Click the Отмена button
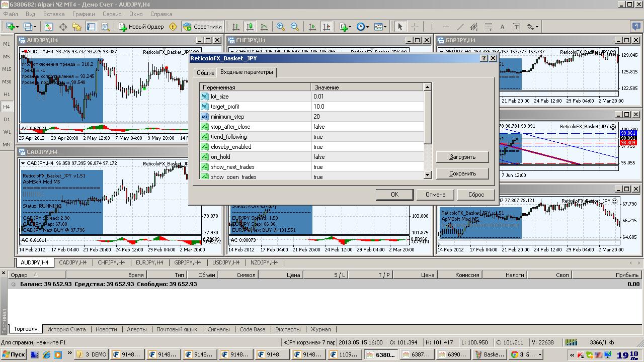This screenshot has width=644, height=362. pyautogui.click(x=435, y=195)
